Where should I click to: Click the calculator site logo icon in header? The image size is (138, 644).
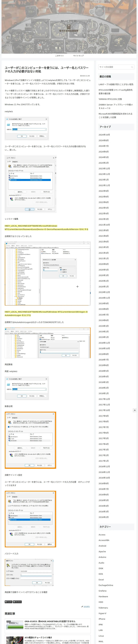[x=69, y=27]
